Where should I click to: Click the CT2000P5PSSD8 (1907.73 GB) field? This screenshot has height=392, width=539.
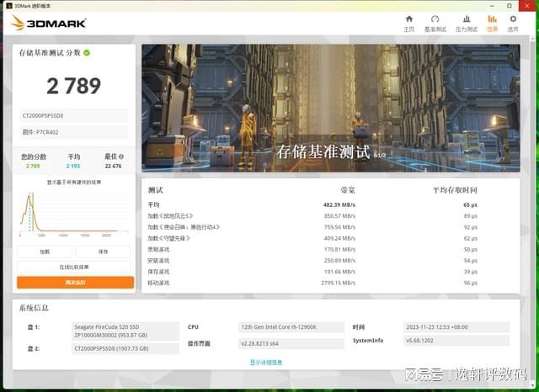(125, 348)
